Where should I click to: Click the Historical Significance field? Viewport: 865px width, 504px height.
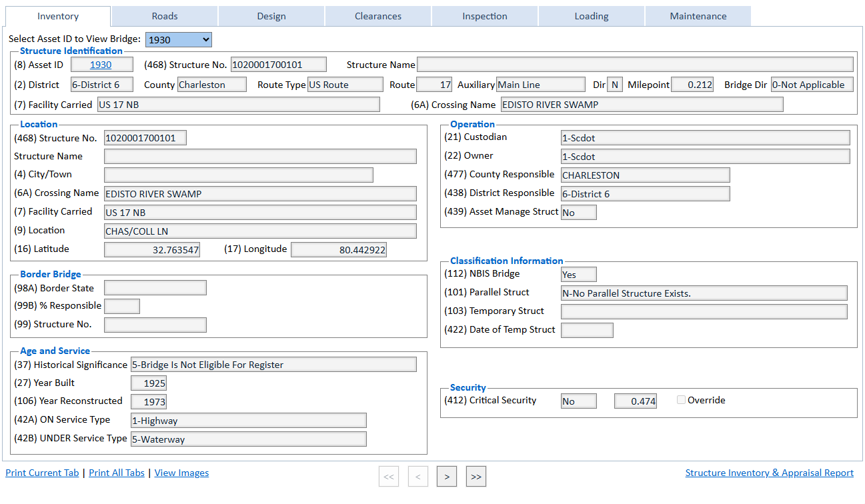coord(273,365)
